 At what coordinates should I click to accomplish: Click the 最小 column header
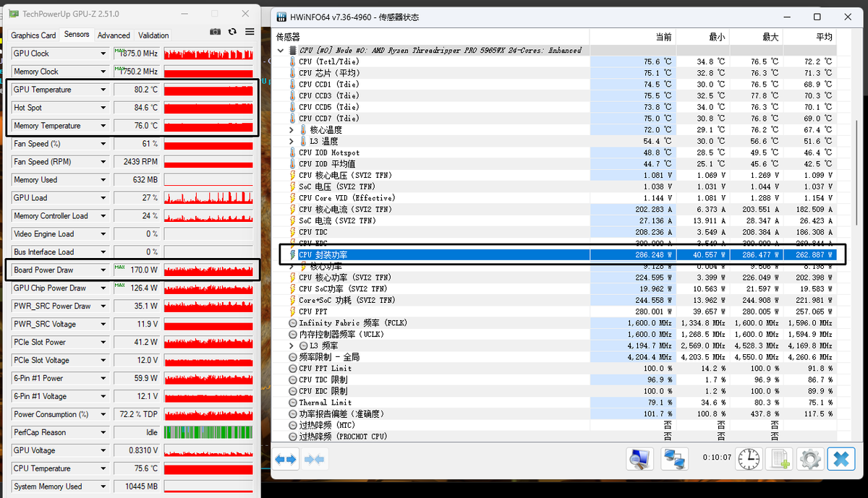pos(702,36)
